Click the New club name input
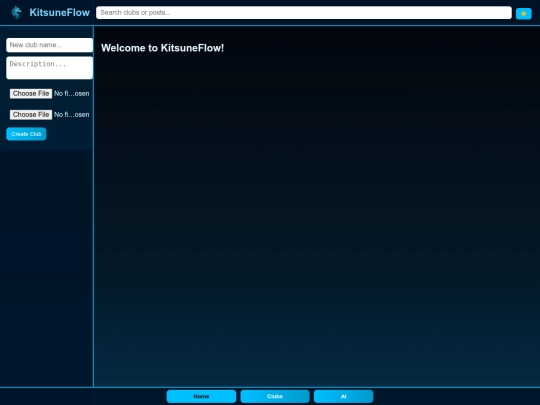Viewport: 540px width, 405px height. (x=50, y=45)
